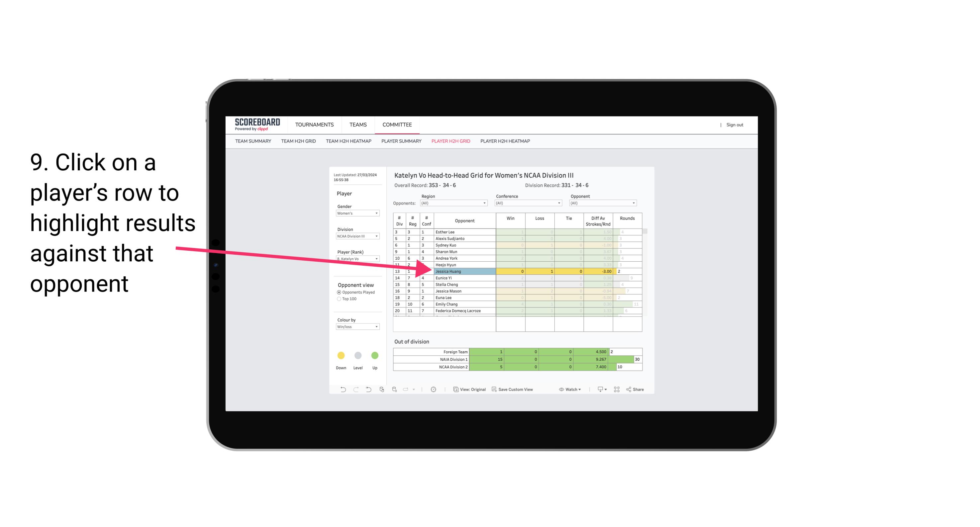Click the PLAYER H2H GRID tab
Viewport: 980px width, 527px height.
pyautogui.click(x=450, y=141)
